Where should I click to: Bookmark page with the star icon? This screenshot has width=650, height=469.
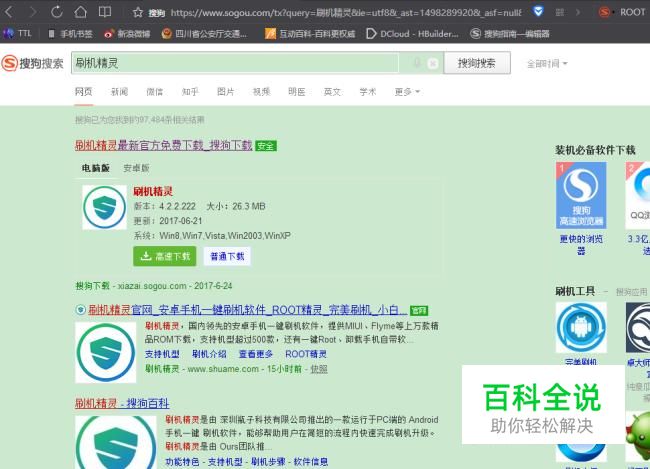tap(138, 12)
